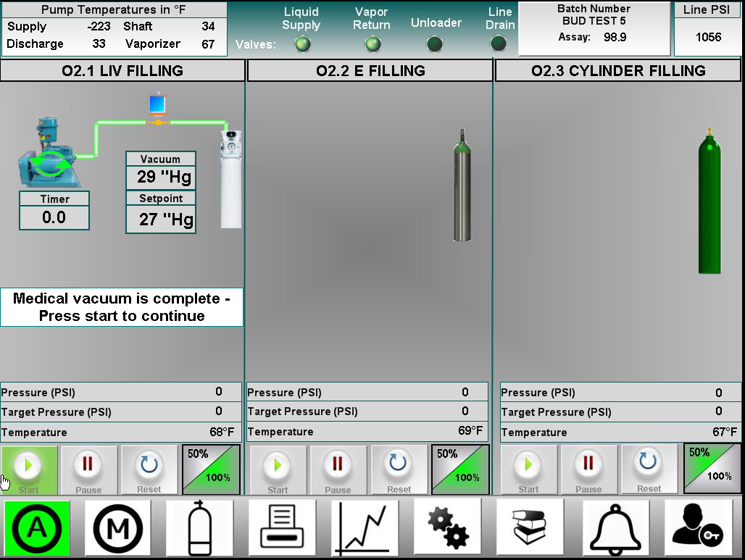745x560 pixels.
Task: Reset the O2.1 LIV filling
Action: coord(149,469)
